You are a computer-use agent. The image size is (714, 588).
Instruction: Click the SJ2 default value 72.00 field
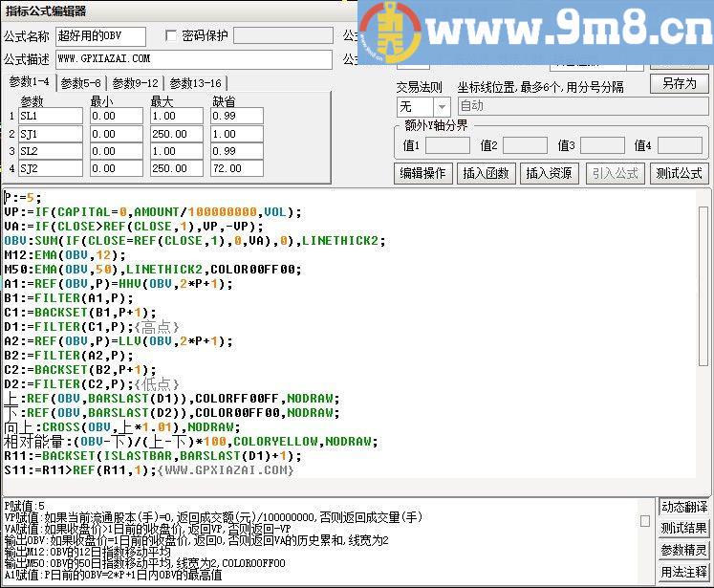236,168
